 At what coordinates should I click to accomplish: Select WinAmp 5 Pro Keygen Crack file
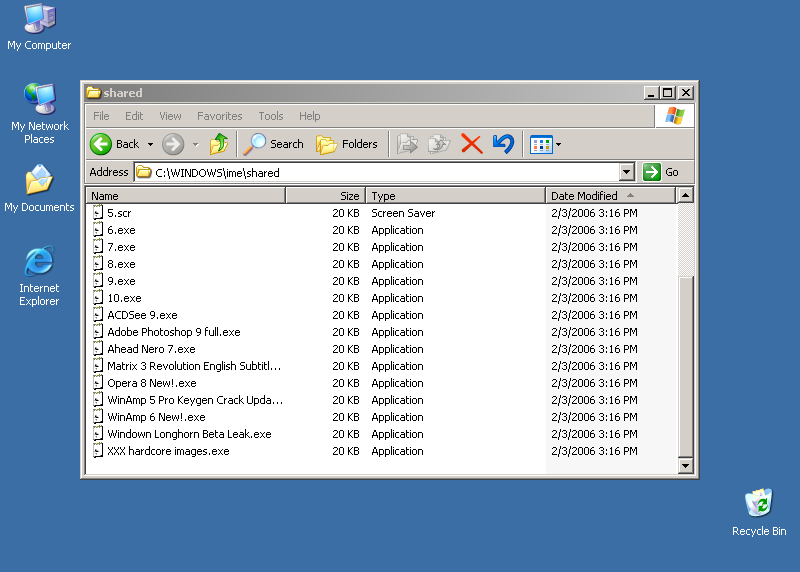pyautogui.click(x=195, y=400)
